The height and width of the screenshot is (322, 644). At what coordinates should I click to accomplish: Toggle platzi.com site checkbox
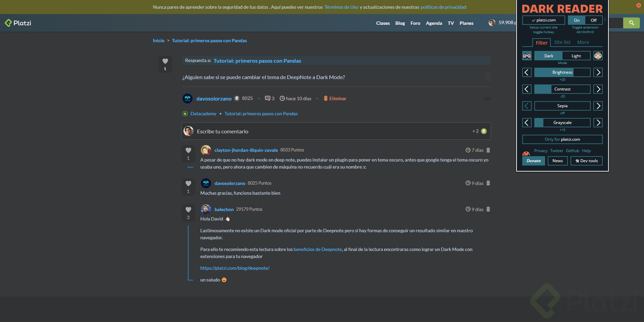(x=544, y=20)
